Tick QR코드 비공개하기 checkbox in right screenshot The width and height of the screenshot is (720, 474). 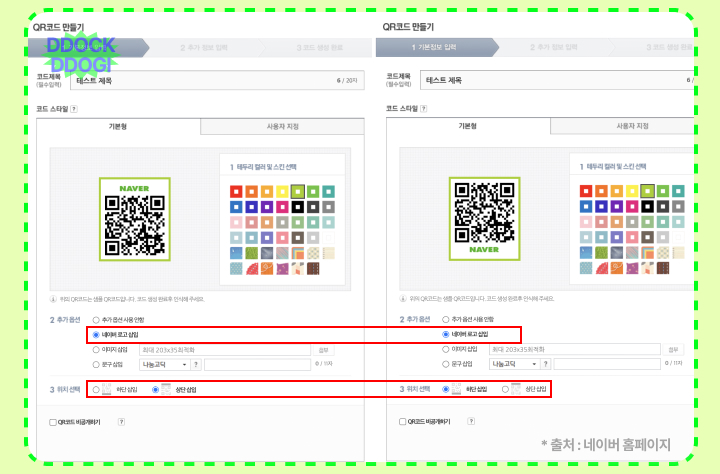[403, 422]
